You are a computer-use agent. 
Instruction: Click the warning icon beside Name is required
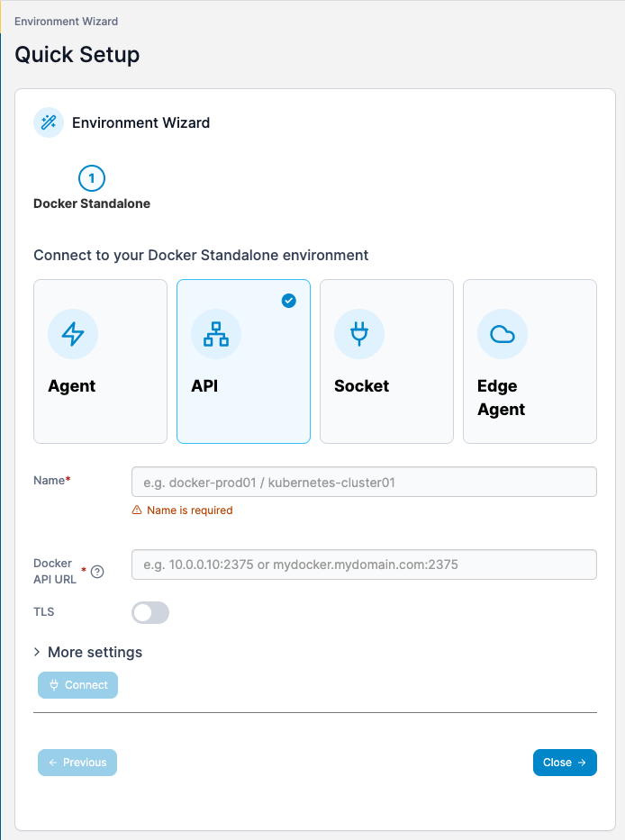137,510
